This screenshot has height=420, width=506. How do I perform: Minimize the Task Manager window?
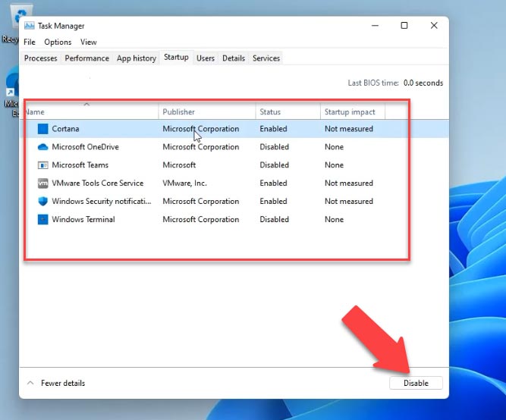[x=375, y=26]
